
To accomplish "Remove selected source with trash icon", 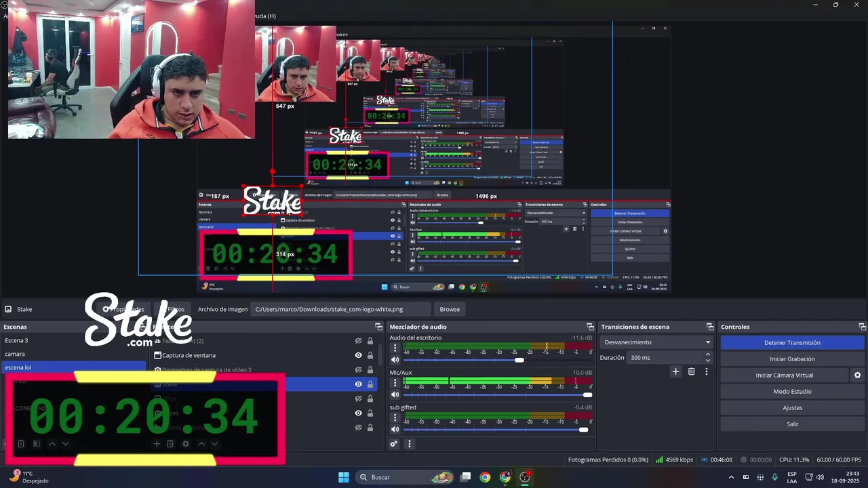I will [x=170, y=444].
